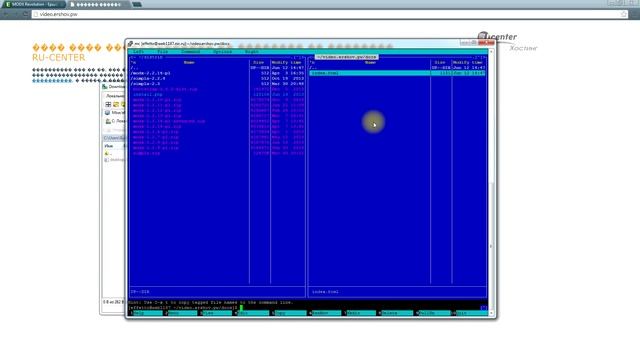
Task: Open the File menu in Midnight Commander
Action: [x=163, y=51]
